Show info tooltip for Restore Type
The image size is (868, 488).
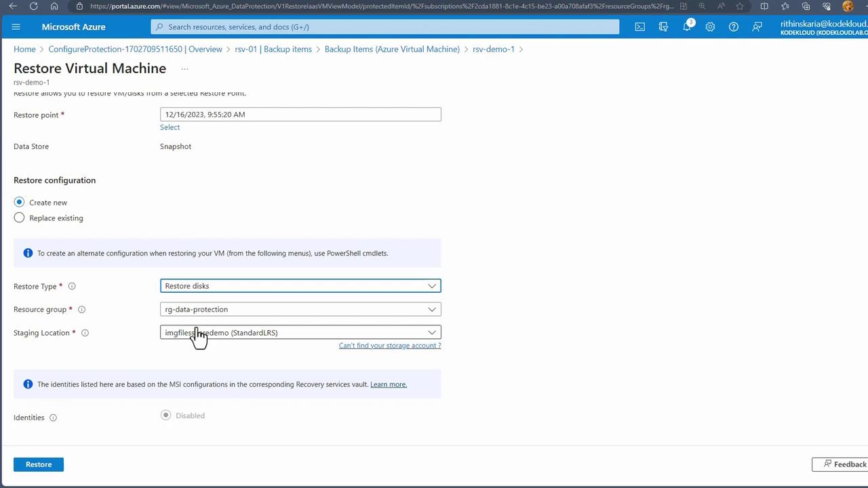(x=72, y=286)
